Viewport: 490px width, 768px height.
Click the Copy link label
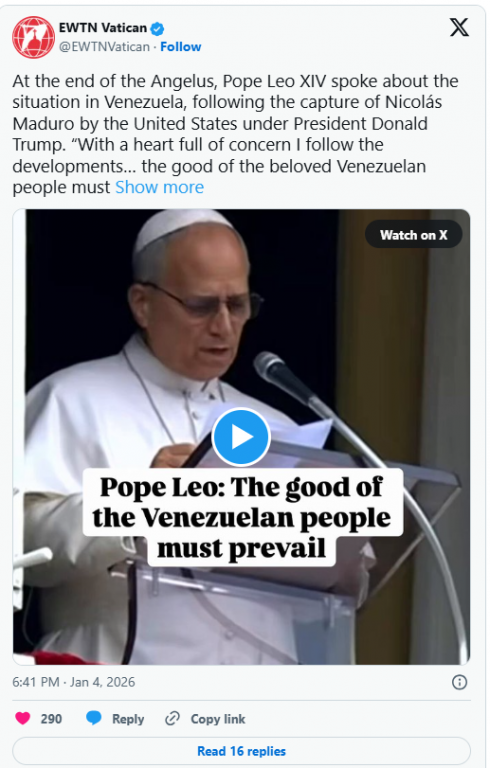pos(218,719)
